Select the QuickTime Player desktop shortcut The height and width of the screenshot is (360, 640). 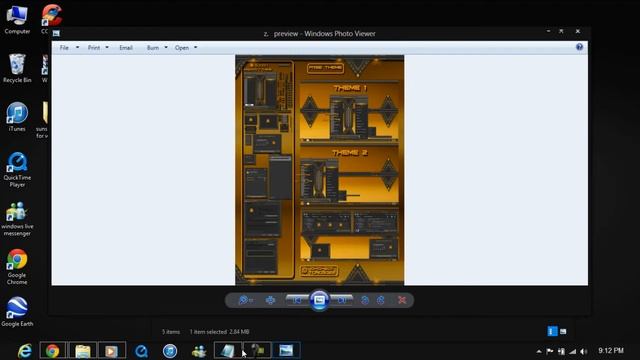pos(17,169)
